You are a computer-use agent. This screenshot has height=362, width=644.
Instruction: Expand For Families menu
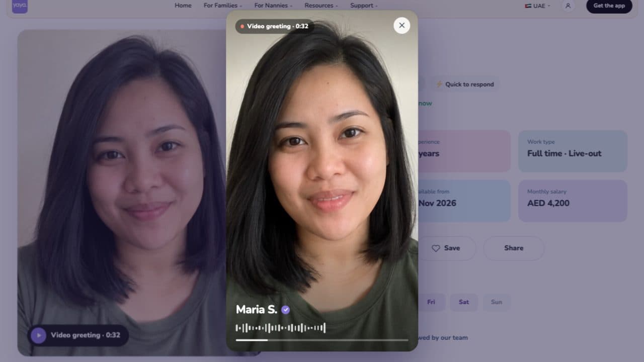[223, 6]
